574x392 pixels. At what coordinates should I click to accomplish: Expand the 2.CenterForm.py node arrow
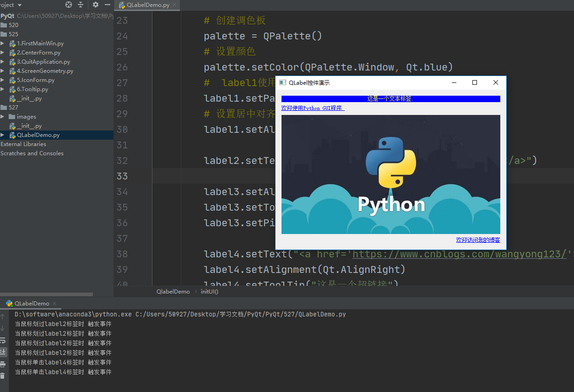[x=2, y=53]
